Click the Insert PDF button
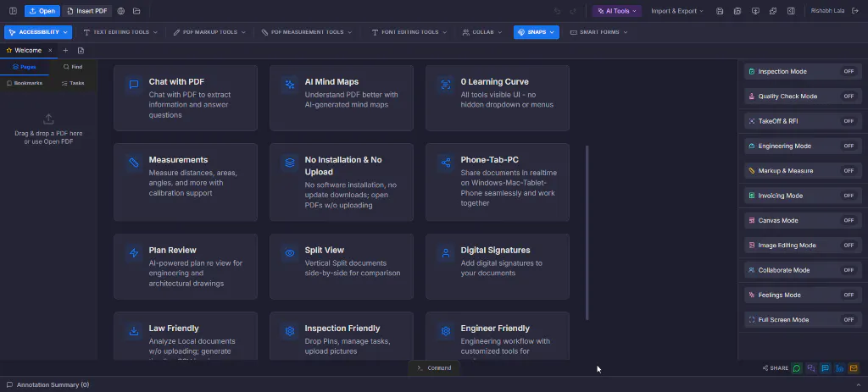The image size is (868, 392). tap(87, 11)
